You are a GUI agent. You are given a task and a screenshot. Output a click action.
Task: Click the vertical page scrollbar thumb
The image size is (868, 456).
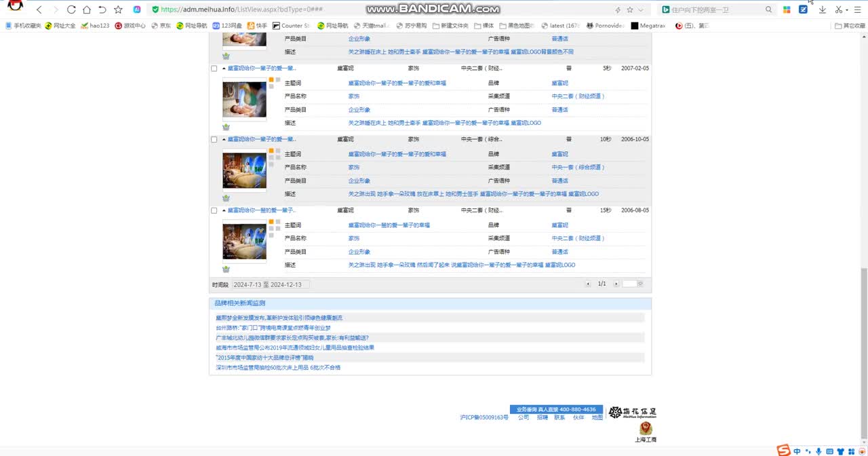(863, 353)
